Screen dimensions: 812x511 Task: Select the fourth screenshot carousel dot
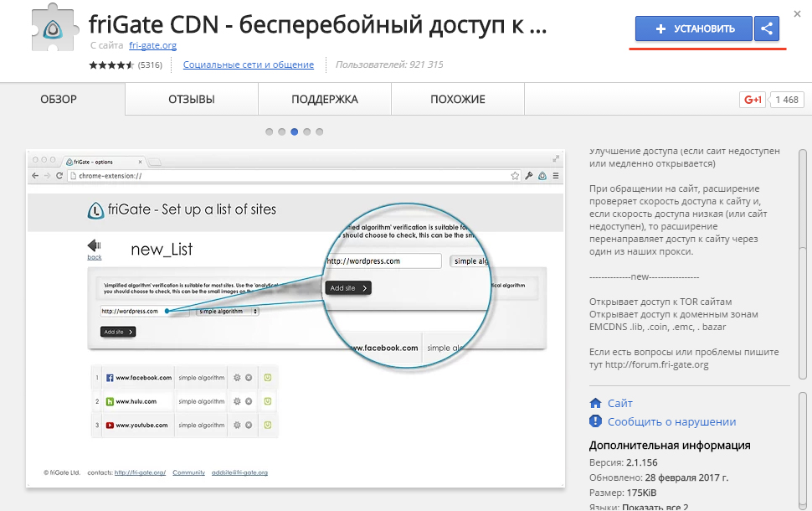(306, 132)
